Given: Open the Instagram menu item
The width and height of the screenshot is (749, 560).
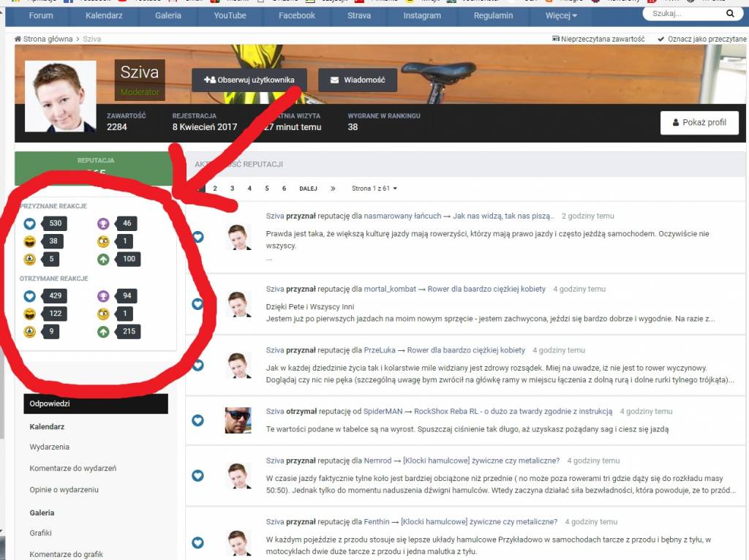Looking at the screenshot, I should 422,16.
